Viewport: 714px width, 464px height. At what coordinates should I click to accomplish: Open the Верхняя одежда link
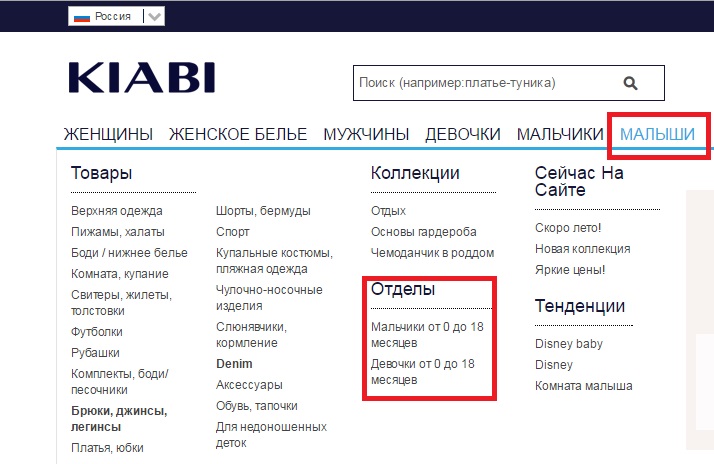click(117, 211)
